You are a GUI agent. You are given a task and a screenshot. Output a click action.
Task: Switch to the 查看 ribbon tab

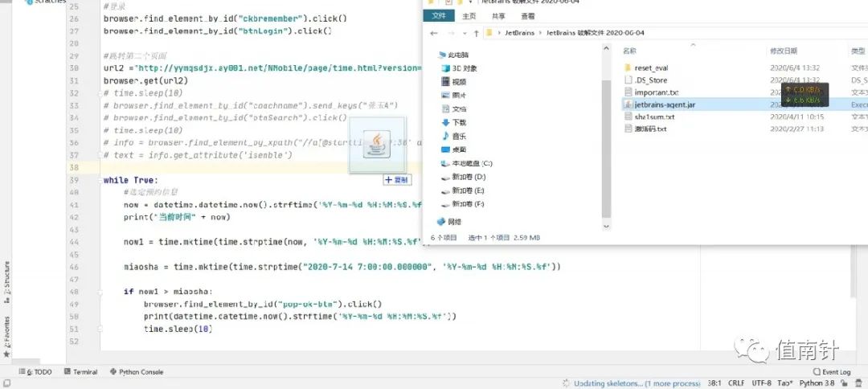click(x=527, y=16)
